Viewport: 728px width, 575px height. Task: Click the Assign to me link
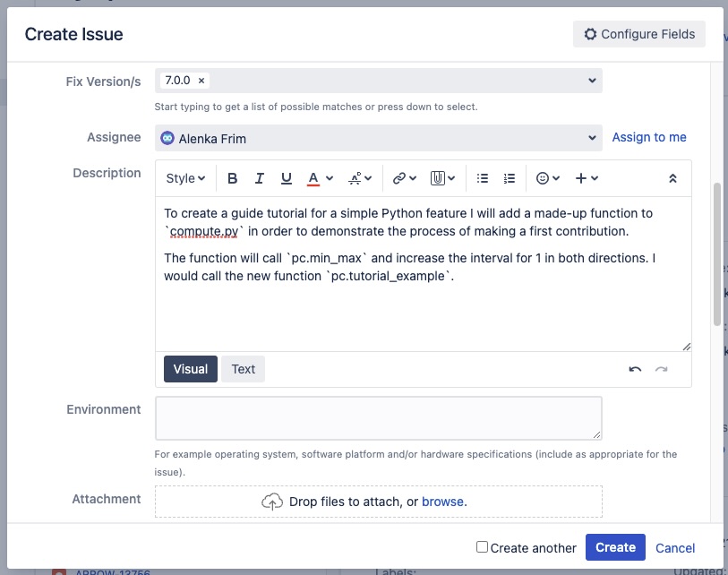(x=649, y=137)
